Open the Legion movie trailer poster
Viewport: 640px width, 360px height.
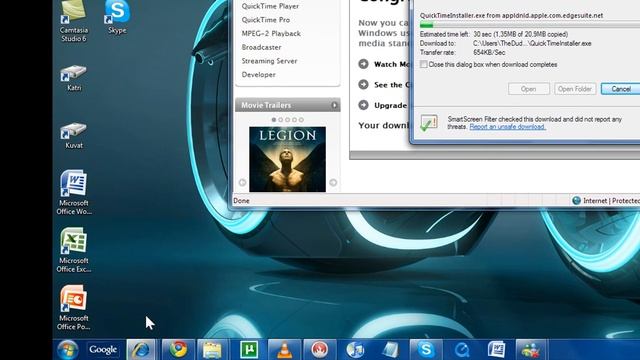(x=287, y=159)
